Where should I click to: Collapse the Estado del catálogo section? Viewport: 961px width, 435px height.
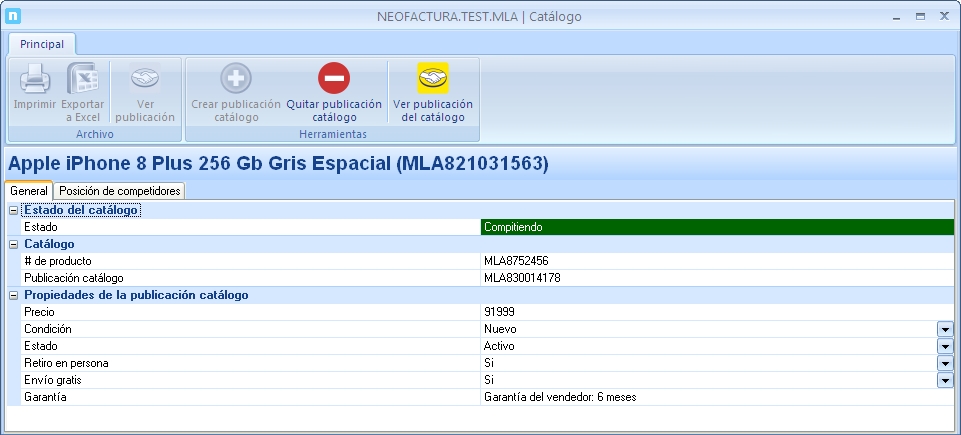point(14,210)
